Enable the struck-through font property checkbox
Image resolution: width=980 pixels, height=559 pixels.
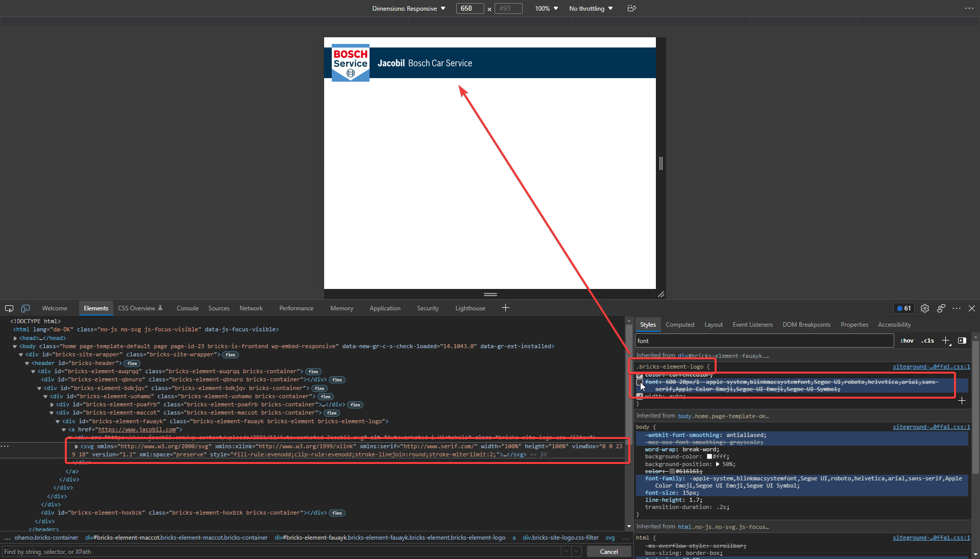pos(640,382)
